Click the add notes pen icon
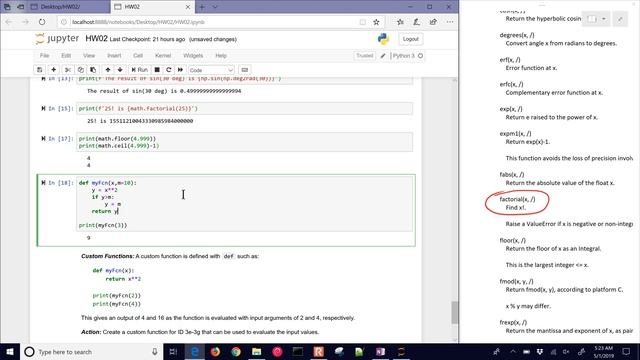 [x=416, y=22]
